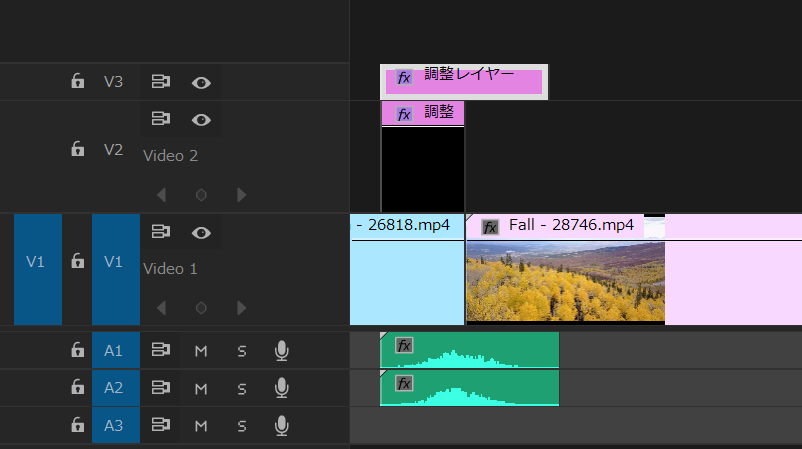Mute track A3 with M button
802x449 pixels.
201,426
